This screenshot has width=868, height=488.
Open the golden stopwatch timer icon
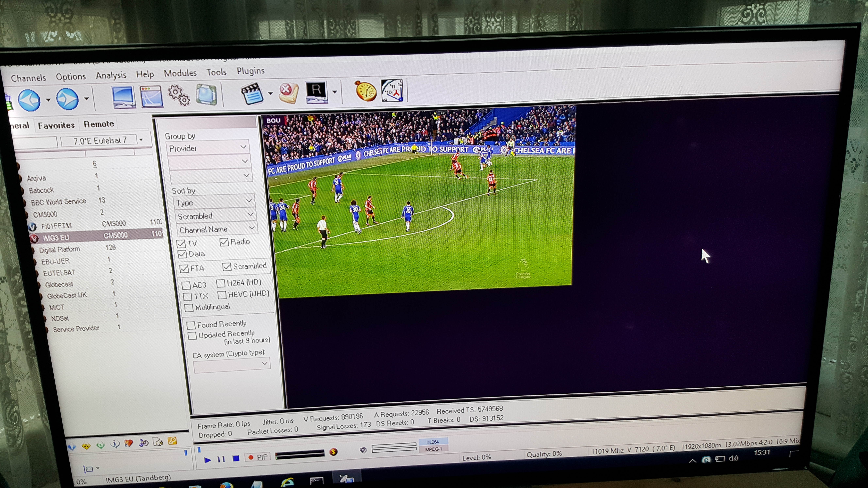pyautogui.click(x=366, y=91)
